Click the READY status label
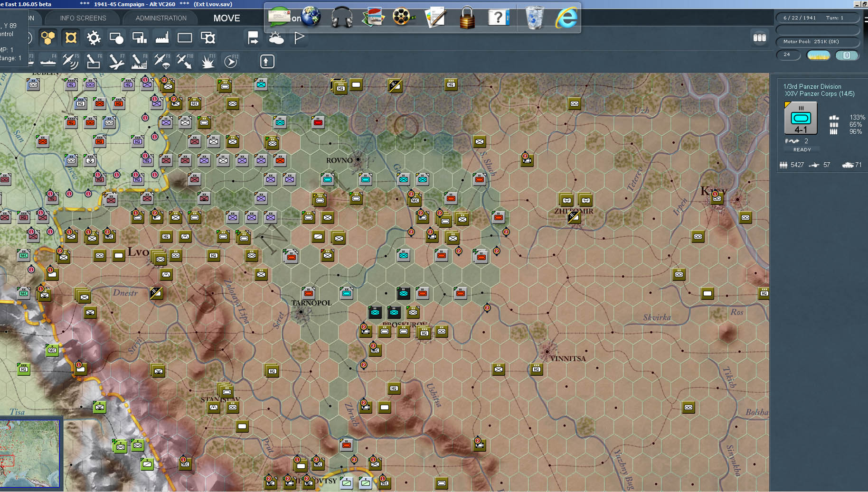Viewport: 868px width, 492px height. pyautogui.click(x=802, y=149)
